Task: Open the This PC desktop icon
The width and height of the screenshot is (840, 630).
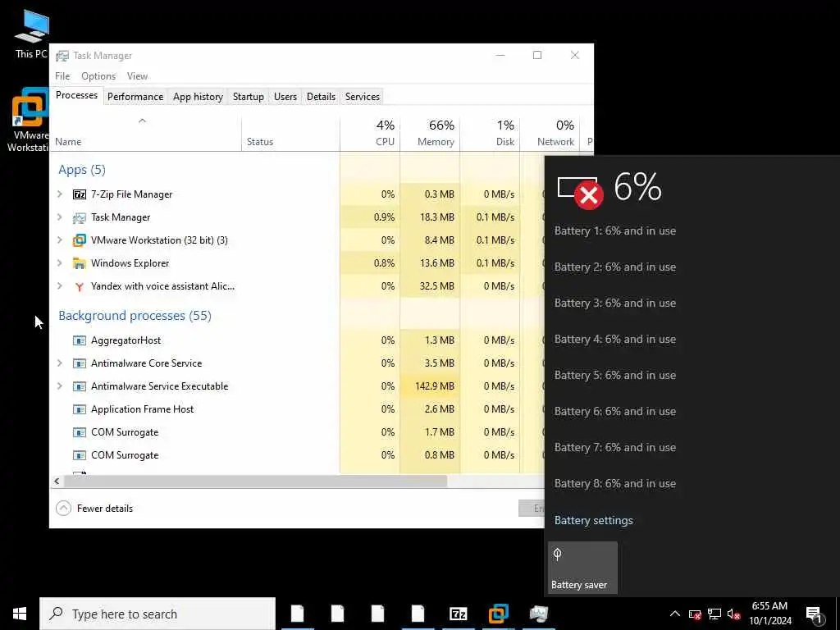Action: tap(32, 33)
